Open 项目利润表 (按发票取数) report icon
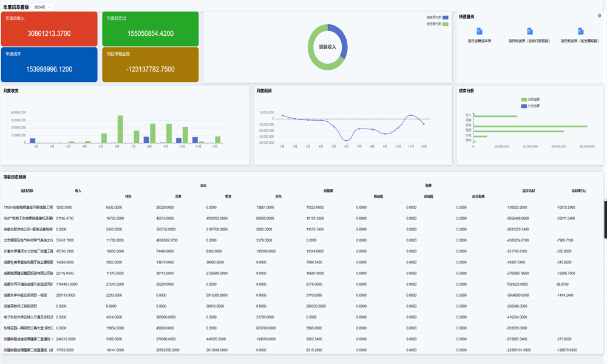Image resolution: width=607 pixels, height=364 pixels. [580, 31]
